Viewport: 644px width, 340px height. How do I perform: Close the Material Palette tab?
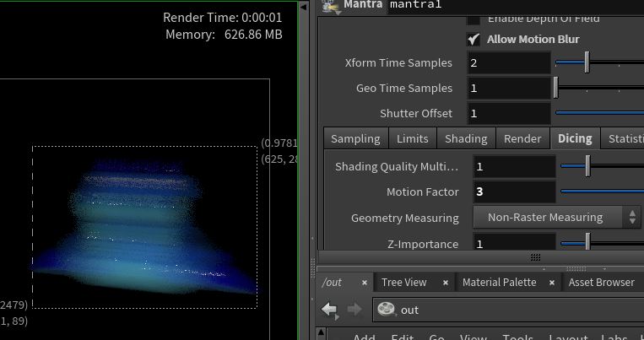(552, 283)
